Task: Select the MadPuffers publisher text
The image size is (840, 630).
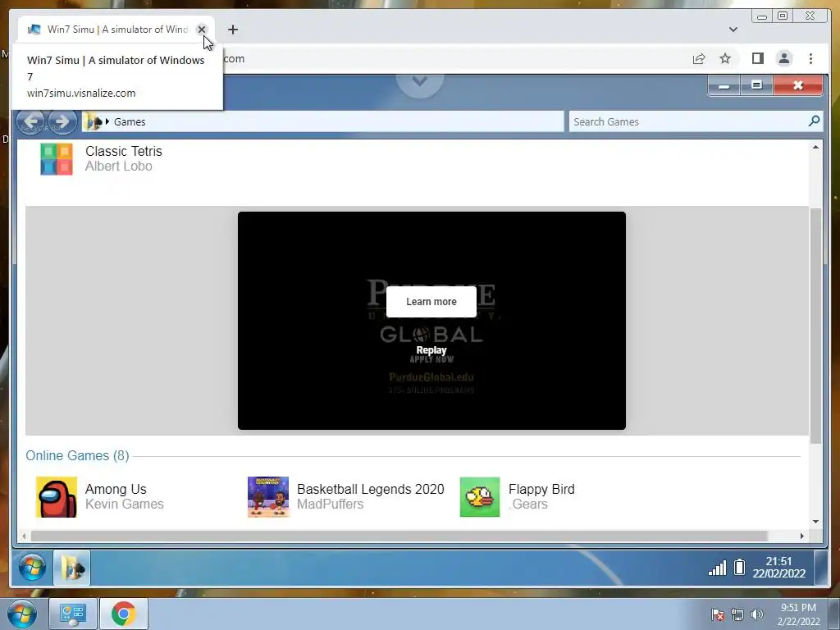Action: tap(330, 504)
